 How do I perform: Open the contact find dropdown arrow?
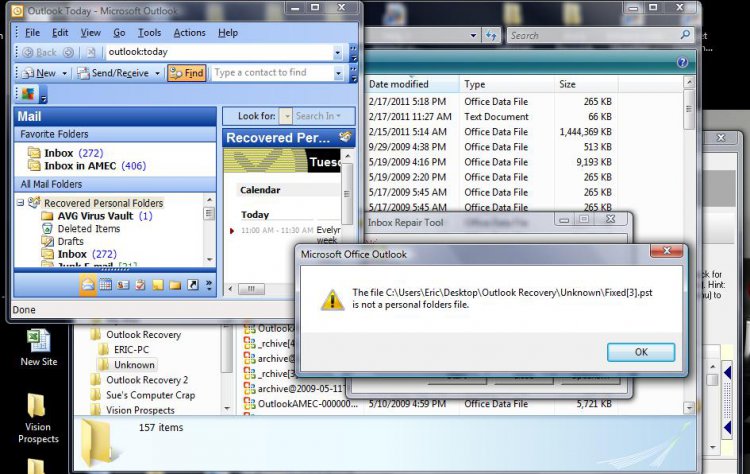pyautogui.click(x=338, y=73)
